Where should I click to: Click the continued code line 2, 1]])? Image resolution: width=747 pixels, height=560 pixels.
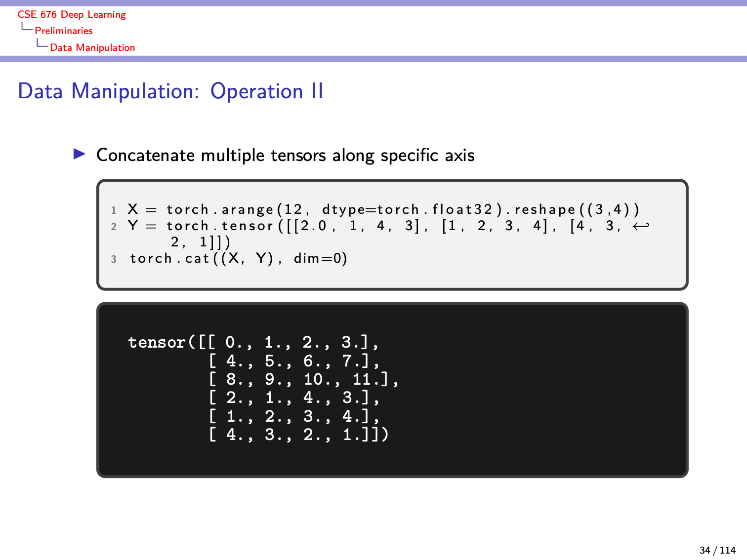tap(201, 242)
